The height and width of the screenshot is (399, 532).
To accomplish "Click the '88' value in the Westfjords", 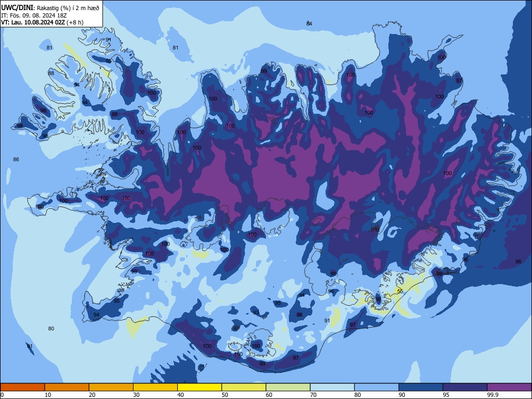I will point(51,73).
